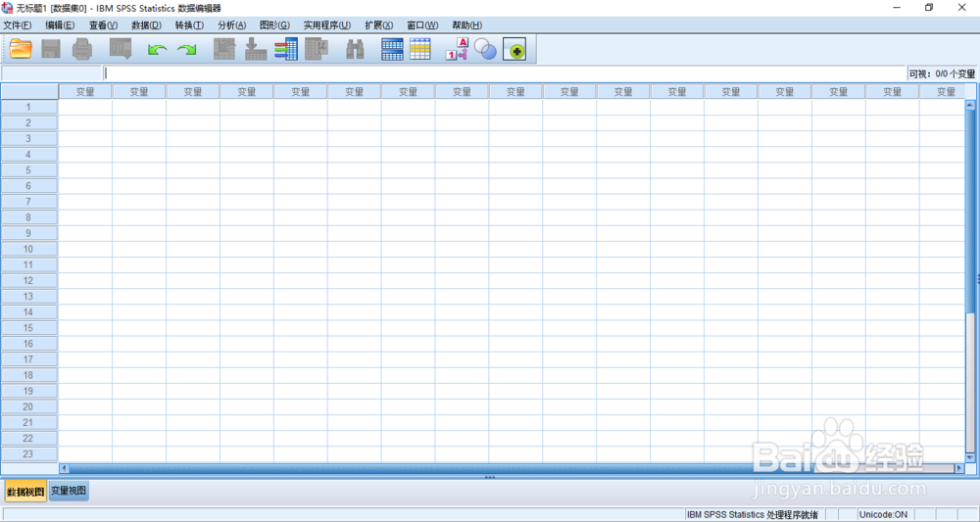Recall recently used dialogs icon
The width and height of the screenshot is (980, 522).
pyautogui.click(x=121, y=49)
